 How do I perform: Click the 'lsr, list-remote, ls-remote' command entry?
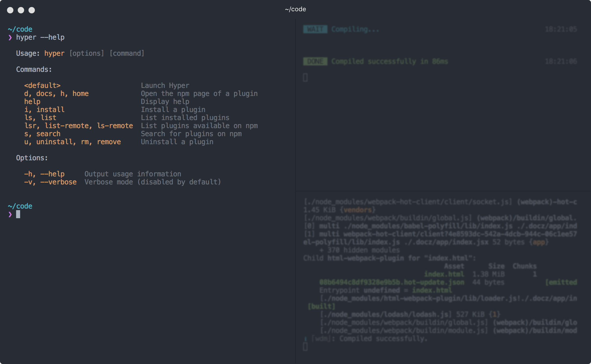pyautogui.click(x=78, y=126)
